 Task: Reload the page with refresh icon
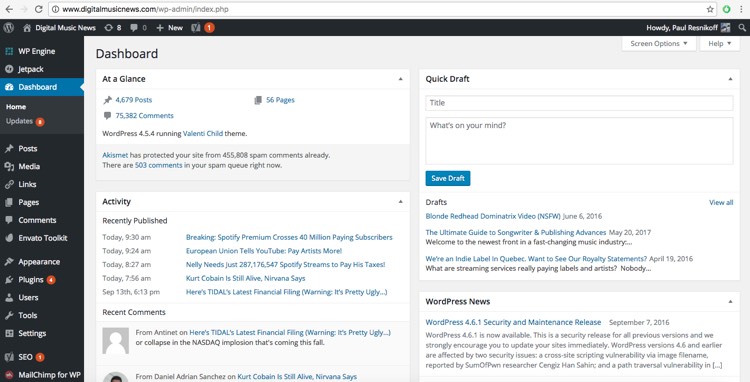pyautogui.click(x=39, y=9)
